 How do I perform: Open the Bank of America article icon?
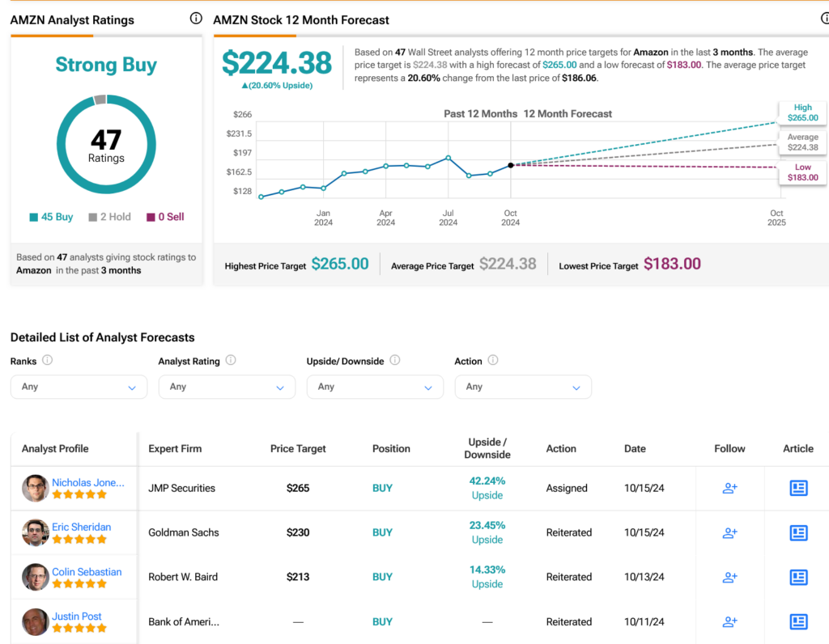click(x=798, y=621)
